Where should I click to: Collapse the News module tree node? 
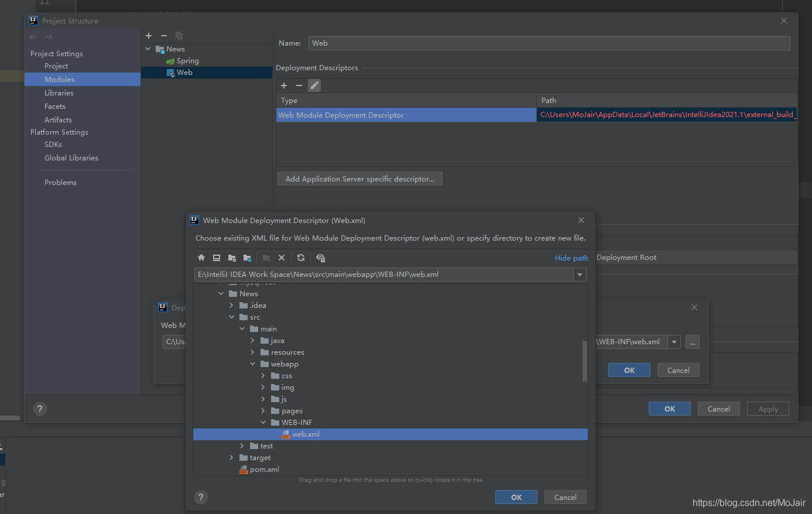tap(148, 49)
